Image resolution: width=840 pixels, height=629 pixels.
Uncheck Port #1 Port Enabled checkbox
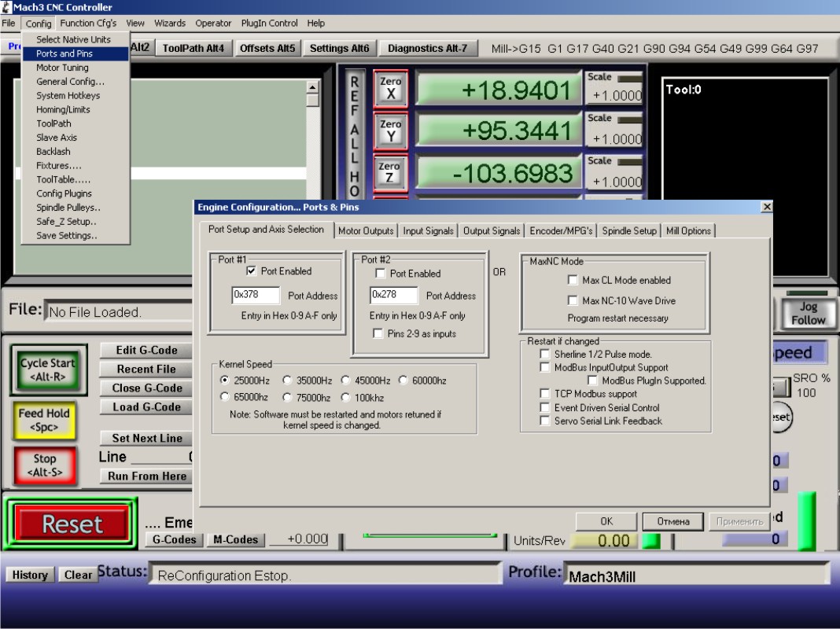click(x=252, y=271)
